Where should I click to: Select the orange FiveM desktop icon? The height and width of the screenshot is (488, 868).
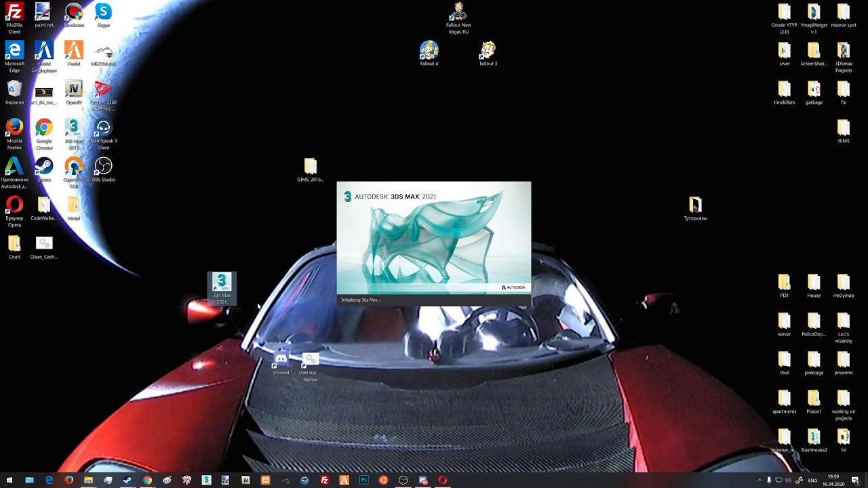[x=74, y=54]
